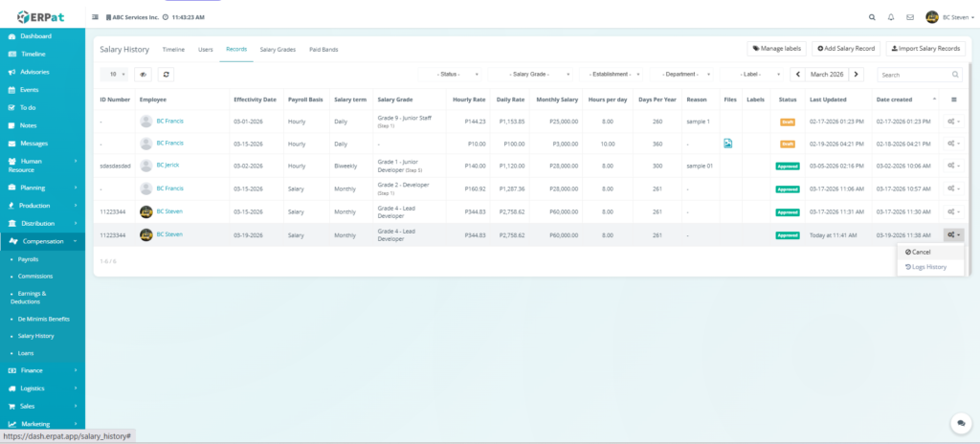Screen dimensions: 980x444
Task: Click the search magnifier icon in top bar
Action: click(871, 17)
